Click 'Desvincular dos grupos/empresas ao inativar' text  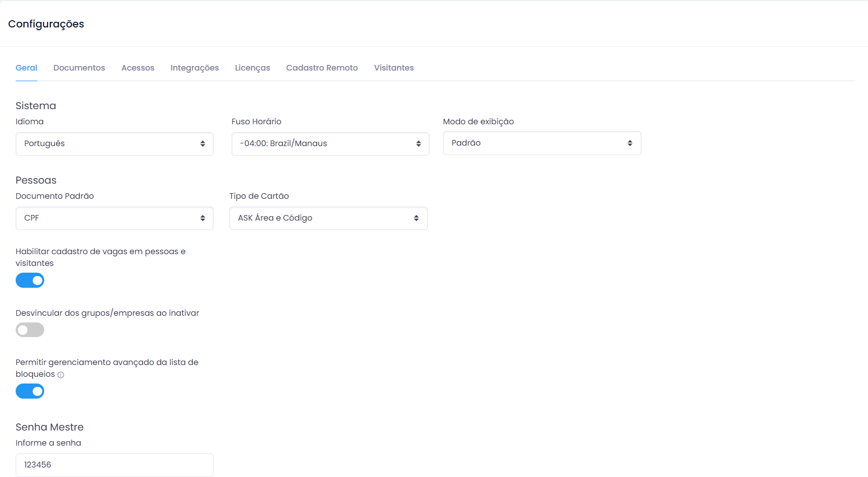pyautogui.click(x=107, y=313)
